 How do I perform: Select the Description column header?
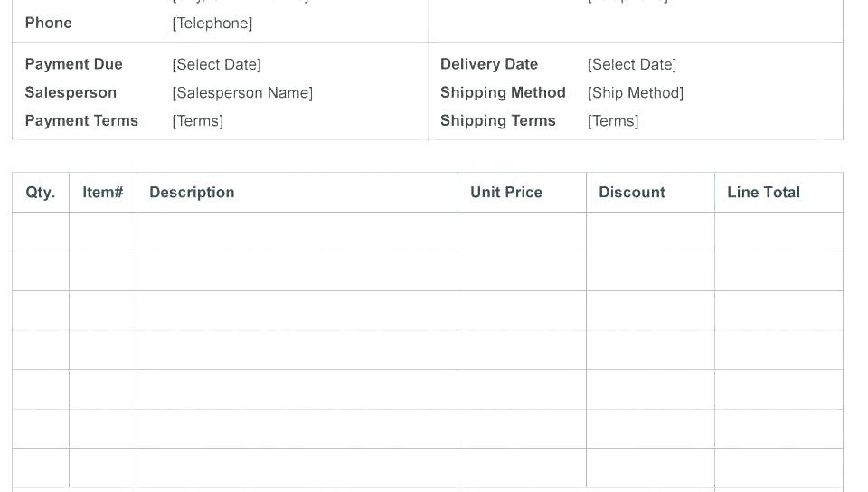tap(192, 193)
